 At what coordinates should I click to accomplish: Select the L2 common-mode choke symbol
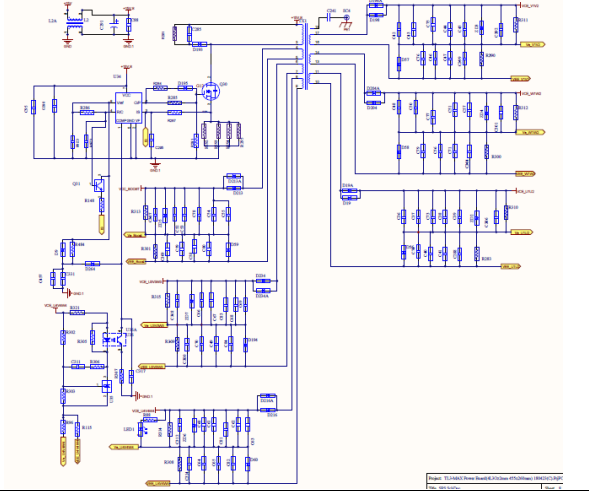pyautogui.click(x=75, y=23)
